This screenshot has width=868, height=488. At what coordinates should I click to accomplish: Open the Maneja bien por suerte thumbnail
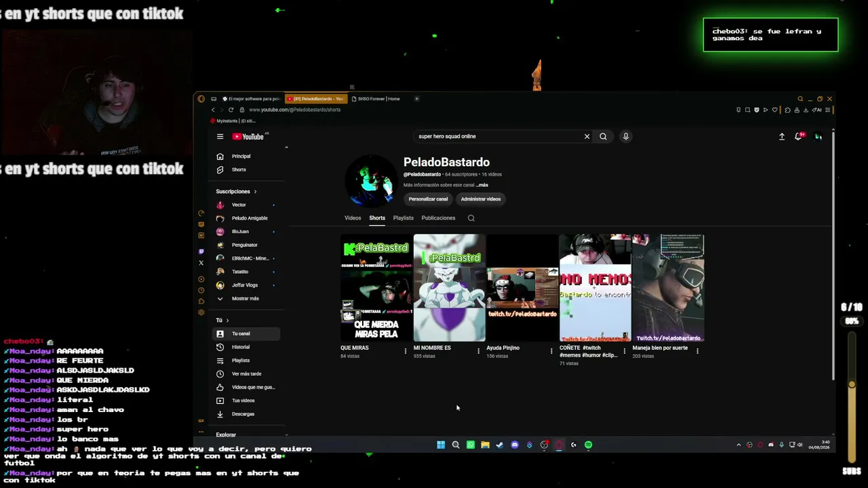(x=668, y=288)
